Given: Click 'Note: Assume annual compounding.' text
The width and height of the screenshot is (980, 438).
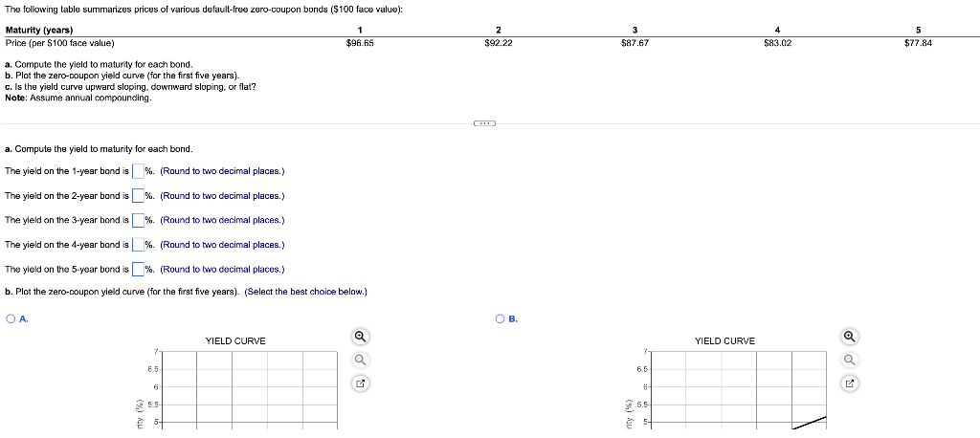Looking at the screenshot, I should [78, 99].
